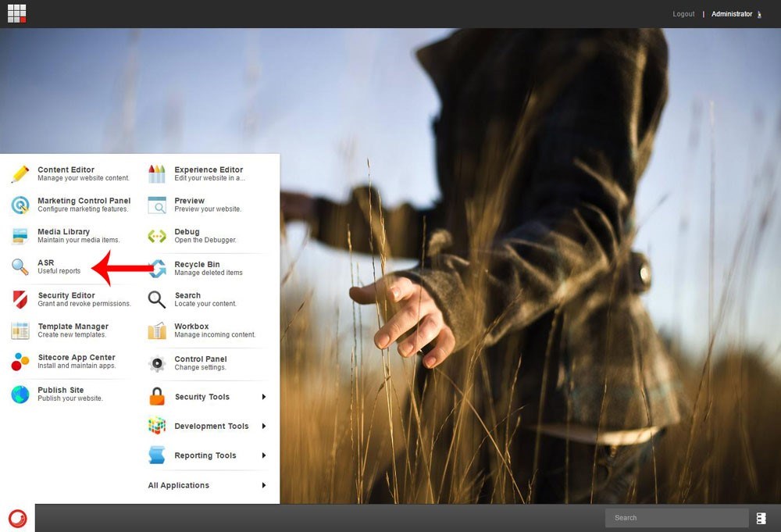The image size is (781, 532).
Task: Open the Recycle Bin icon
Action: tap(157, 268)
